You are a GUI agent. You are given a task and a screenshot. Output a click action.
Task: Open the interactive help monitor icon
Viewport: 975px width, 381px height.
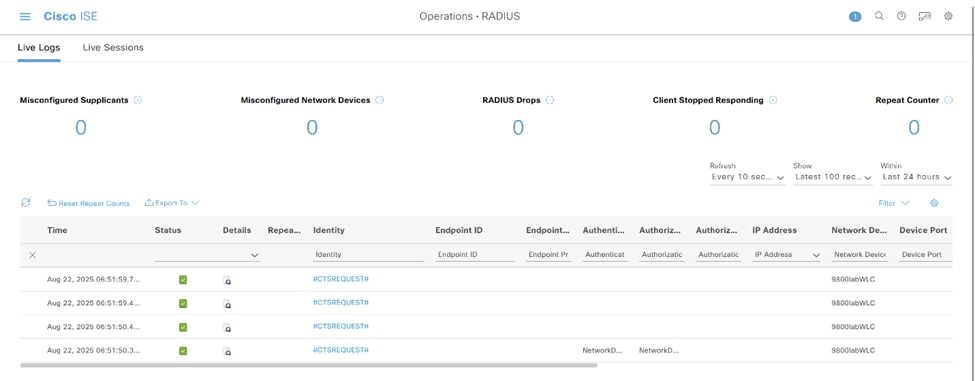pos(925,16)
